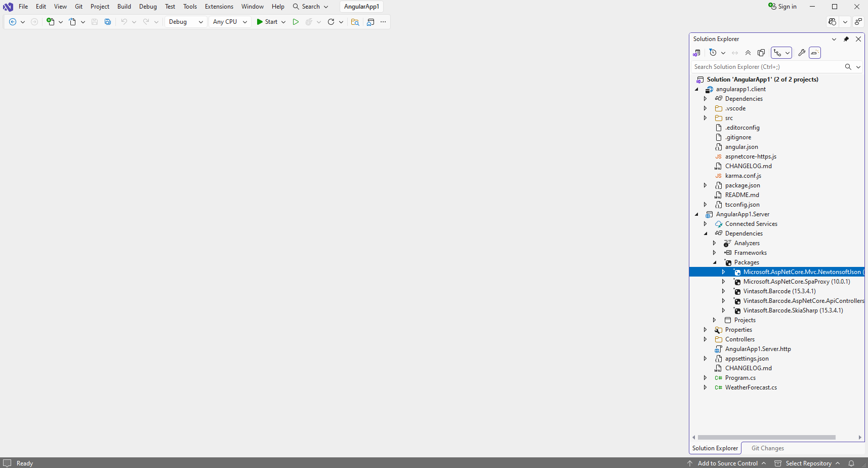Click the Show All Files icon
The width and height of the screenshot is (868, 468).
[761, 53]
